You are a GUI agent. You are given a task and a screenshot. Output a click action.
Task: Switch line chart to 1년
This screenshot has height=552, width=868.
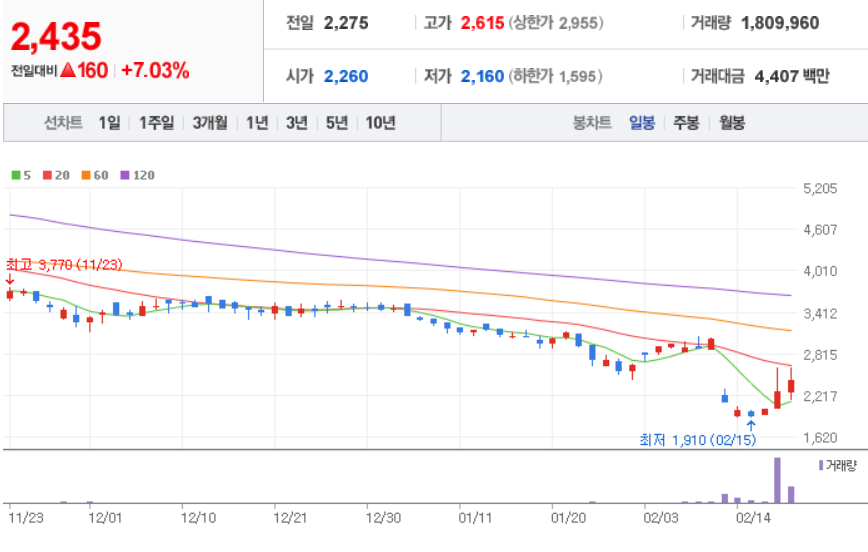257,122
